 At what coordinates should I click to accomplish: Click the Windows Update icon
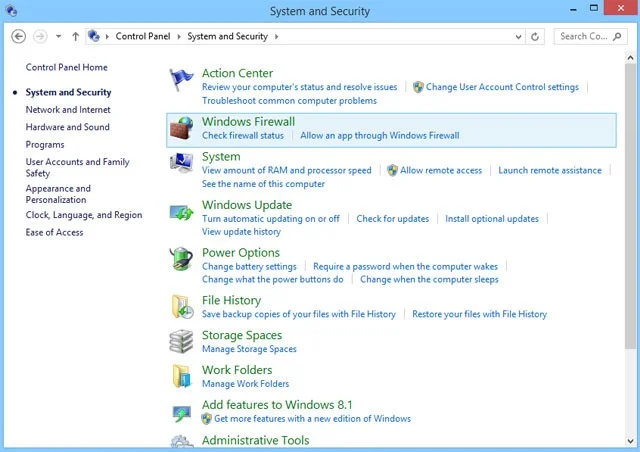(x=181, y=212)
